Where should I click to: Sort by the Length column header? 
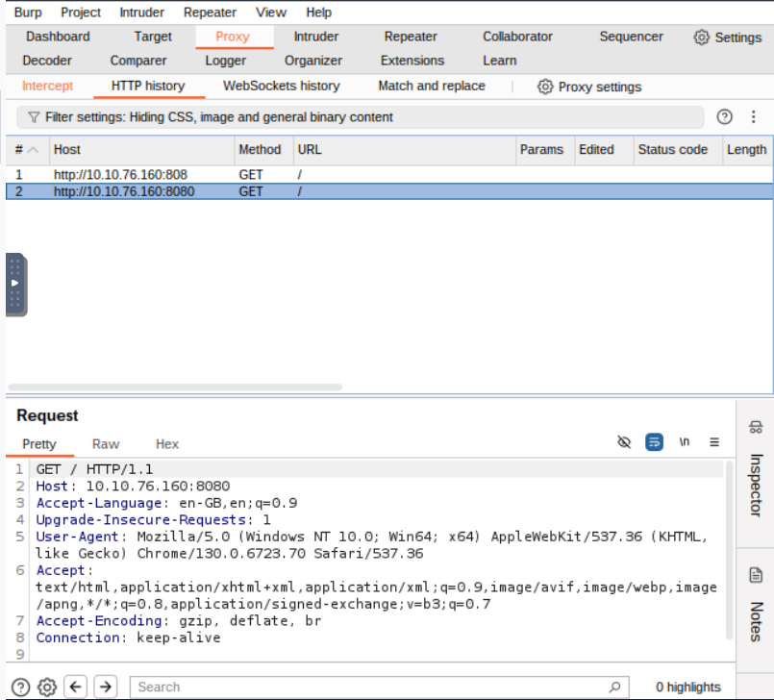click(747, 150)
